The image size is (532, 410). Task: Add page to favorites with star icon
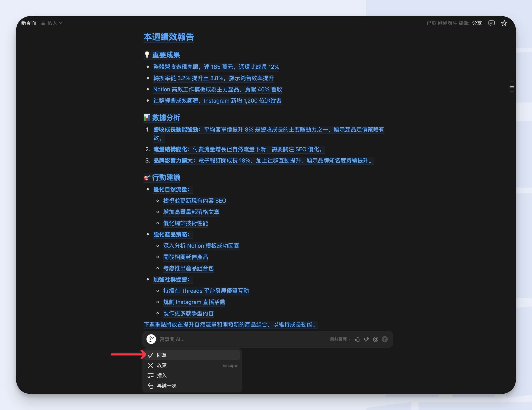click(x=504, y=23)
